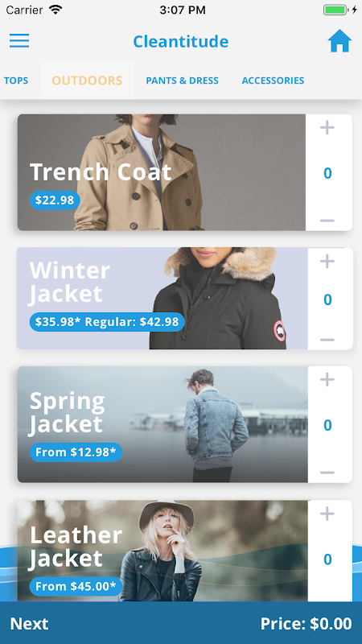
Task: Tap plus icon for Spring Jacket
Action: click(x=327, y=379)
